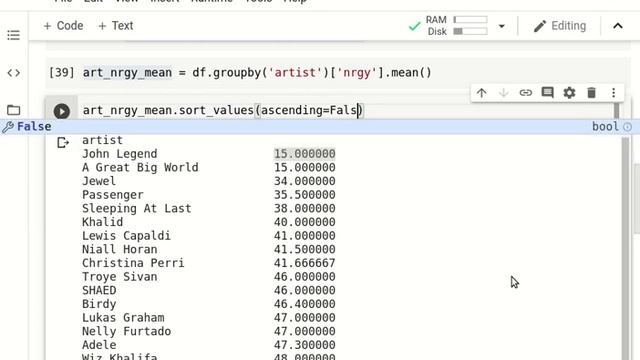This screenshot has width=640, height=360.
Task: Open the Editing mode selector
Action: [x=560, y=26]
